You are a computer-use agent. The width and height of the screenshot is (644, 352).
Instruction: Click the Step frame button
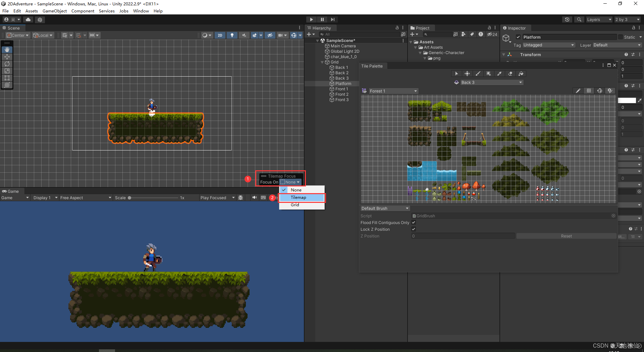click(332, 19)
